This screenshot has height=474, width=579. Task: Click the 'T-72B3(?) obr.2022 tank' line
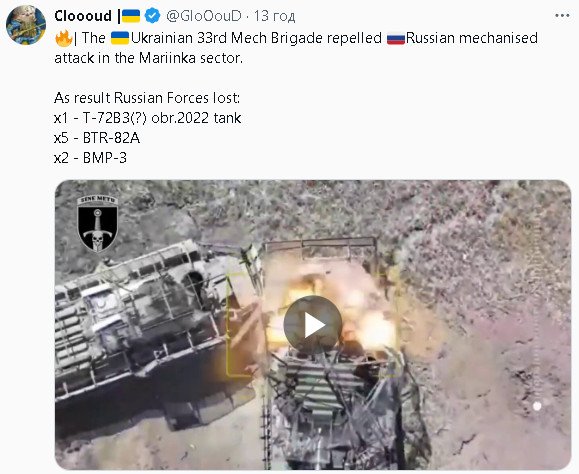(147, 118)
